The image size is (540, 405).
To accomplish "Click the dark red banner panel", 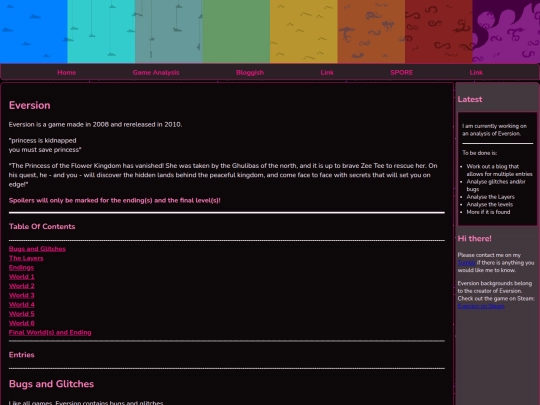I will click(439, 31).
